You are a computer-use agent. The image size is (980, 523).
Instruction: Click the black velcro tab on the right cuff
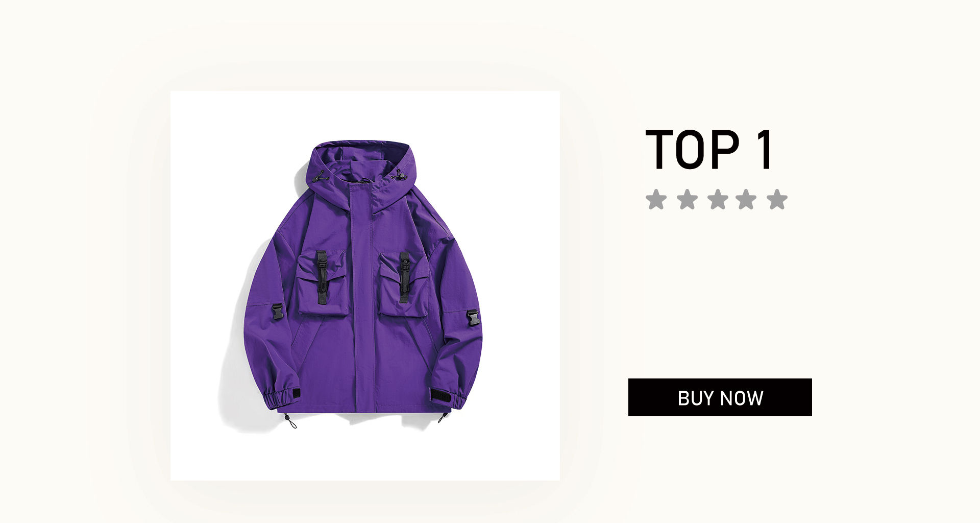[439, 395]
